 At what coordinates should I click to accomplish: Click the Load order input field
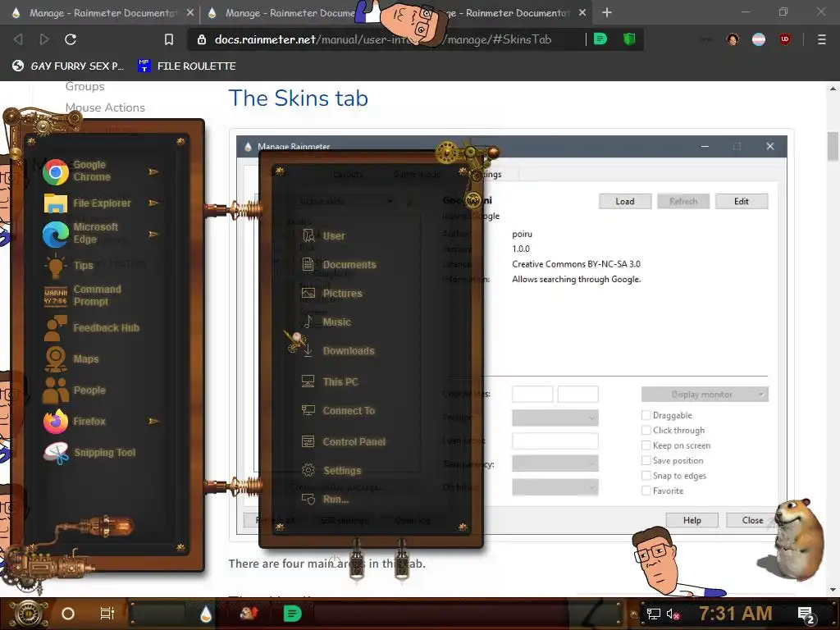click(555, 441)
